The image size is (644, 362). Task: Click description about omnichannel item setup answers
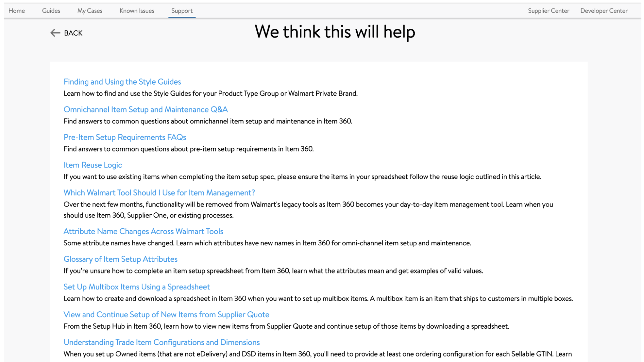pos(208,121)
